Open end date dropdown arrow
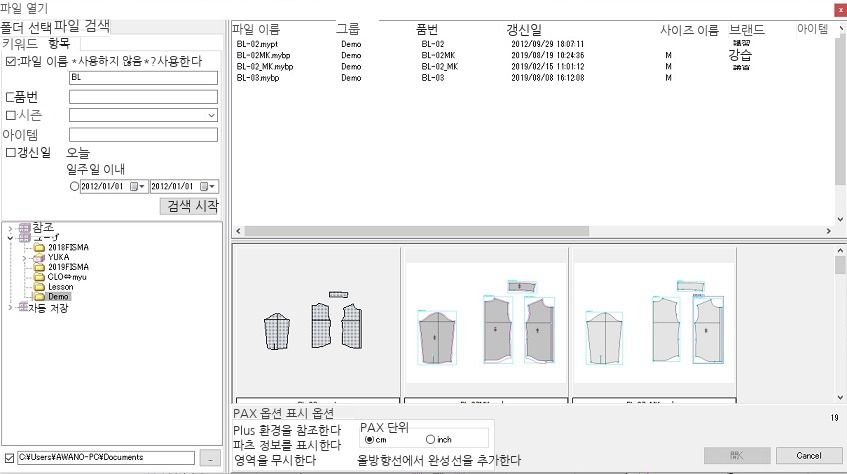847x474 pixels. (x=212, y=186)
